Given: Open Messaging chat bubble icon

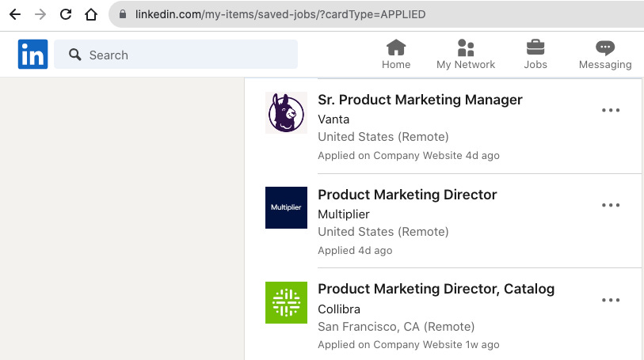Looking at the screenshot, I should [605, 47].
